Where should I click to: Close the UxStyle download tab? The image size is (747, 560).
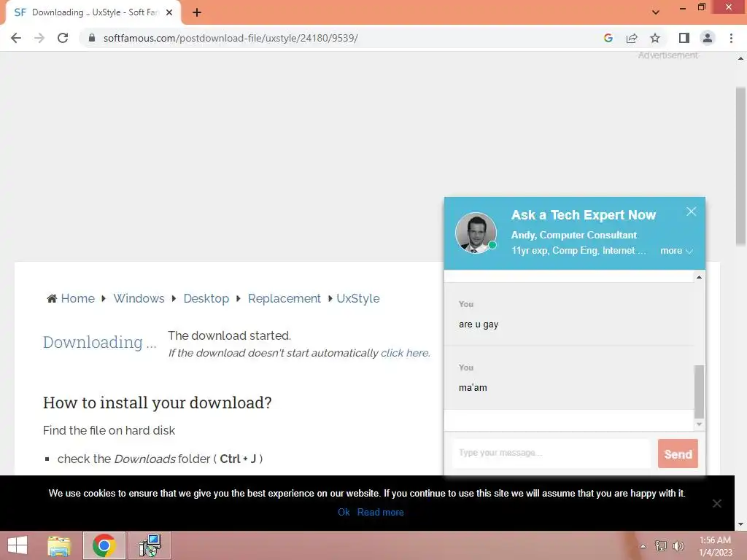169,12
